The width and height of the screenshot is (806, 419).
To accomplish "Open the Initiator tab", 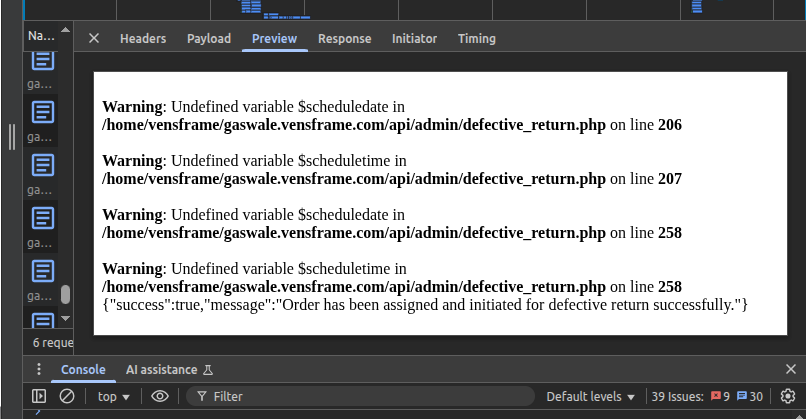I will tap(414, 39).
